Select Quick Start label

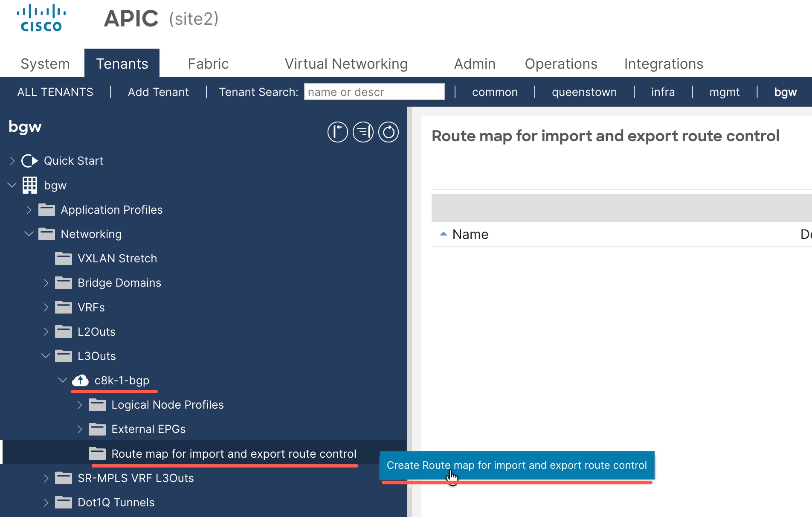[73, 161]
